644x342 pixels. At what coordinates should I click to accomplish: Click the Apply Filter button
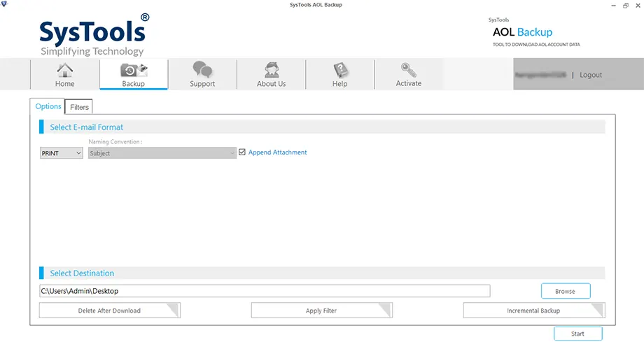click(x=321, y=311)
